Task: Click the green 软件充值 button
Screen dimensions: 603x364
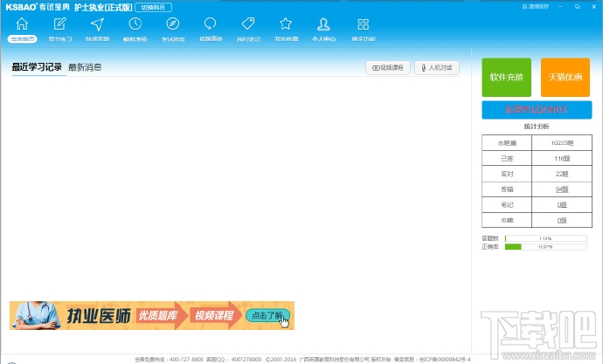Action: click(507, 77)
